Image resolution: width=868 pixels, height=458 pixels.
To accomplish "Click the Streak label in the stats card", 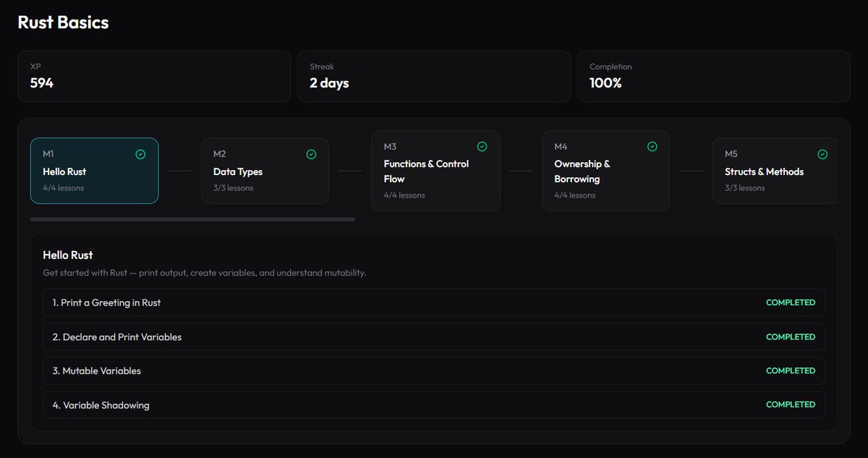I will [322, 67].
